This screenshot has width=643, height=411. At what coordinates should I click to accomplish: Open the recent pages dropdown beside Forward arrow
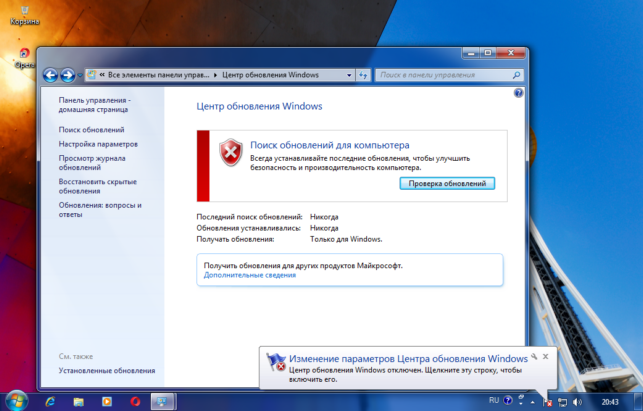80,75
